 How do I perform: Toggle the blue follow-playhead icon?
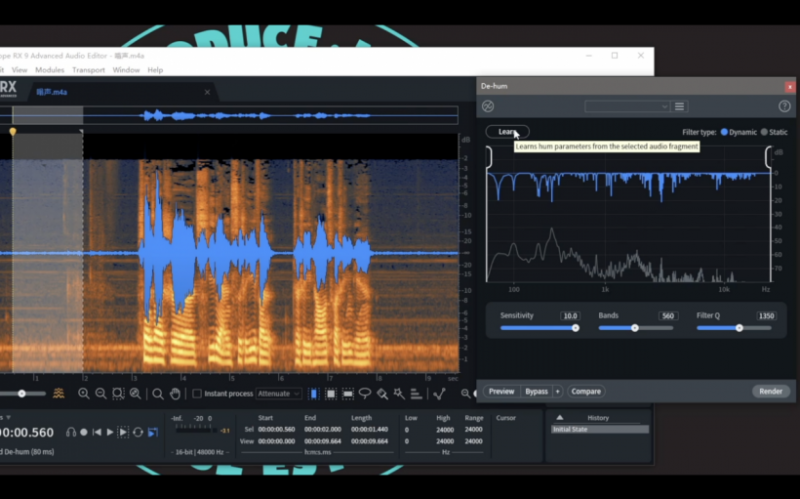click(153, 432)
